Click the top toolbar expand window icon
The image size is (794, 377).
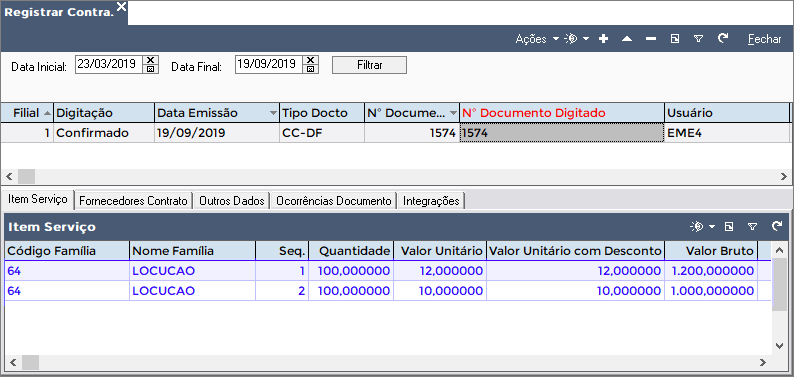(674, 39)
